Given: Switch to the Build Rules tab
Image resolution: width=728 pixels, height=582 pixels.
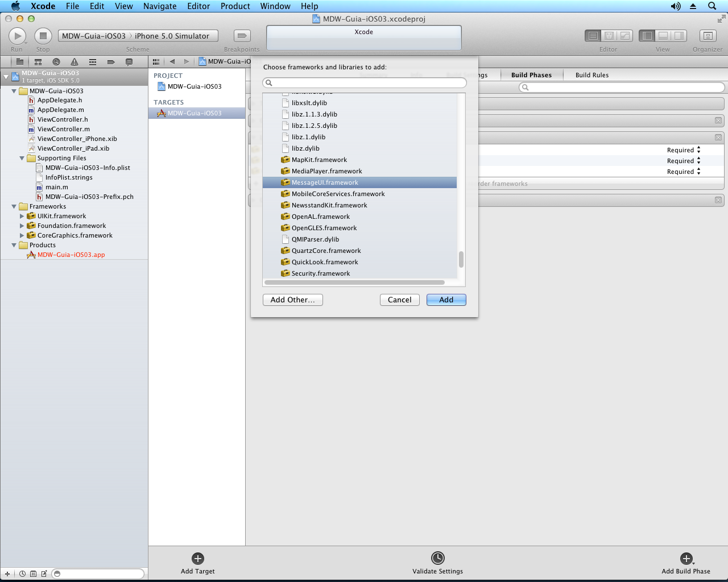Looking at the screenshot, I should (591, 75).
